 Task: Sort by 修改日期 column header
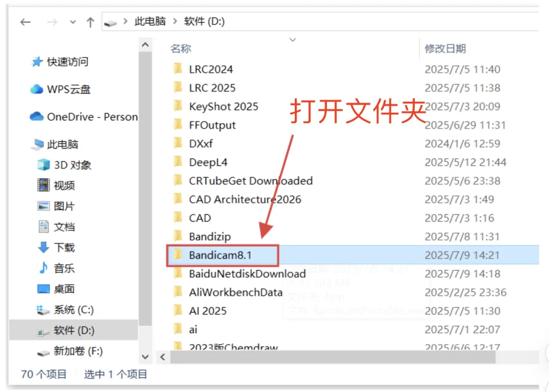coord(445,48)
